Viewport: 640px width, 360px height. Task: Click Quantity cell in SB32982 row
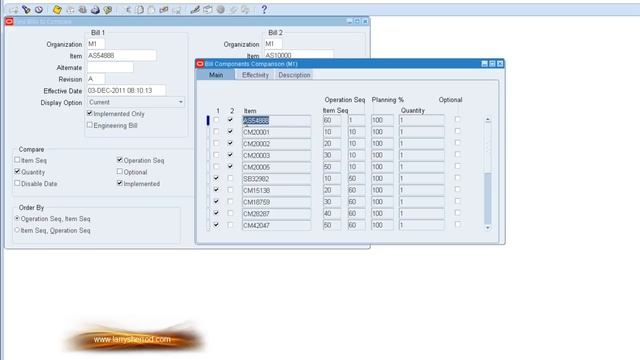pyautogui.click(x=422, y=179)
